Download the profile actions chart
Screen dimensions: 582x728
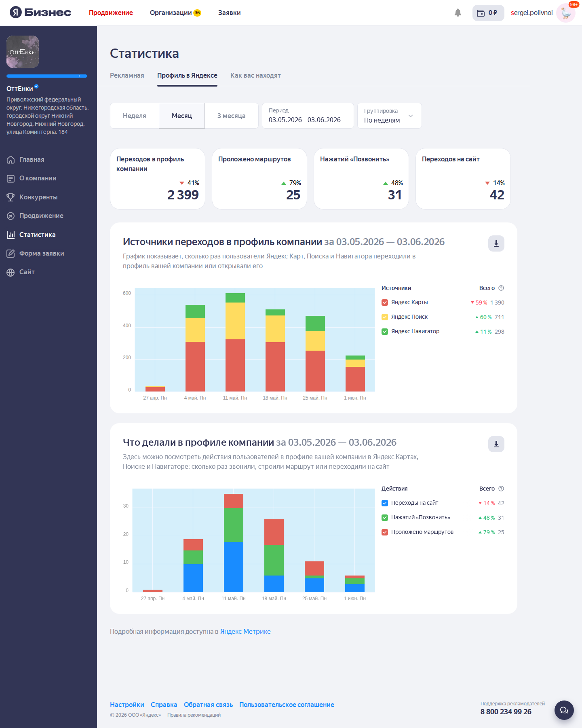[496, 444]
